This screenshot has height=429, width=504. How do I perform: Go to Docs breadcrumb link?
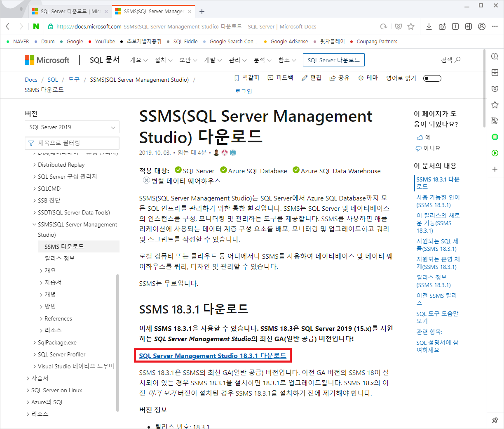tap(31, 80)
